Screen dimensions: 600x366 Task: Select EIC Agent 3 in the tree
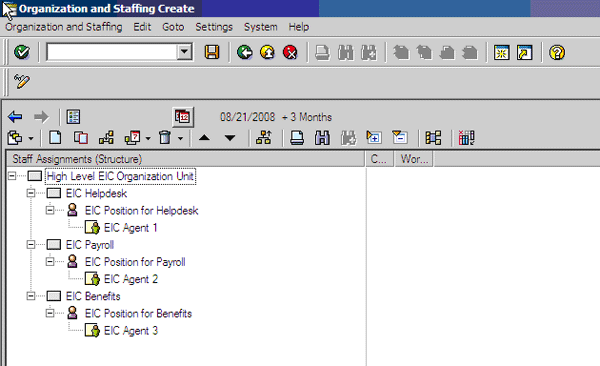(x=130, y=330)
